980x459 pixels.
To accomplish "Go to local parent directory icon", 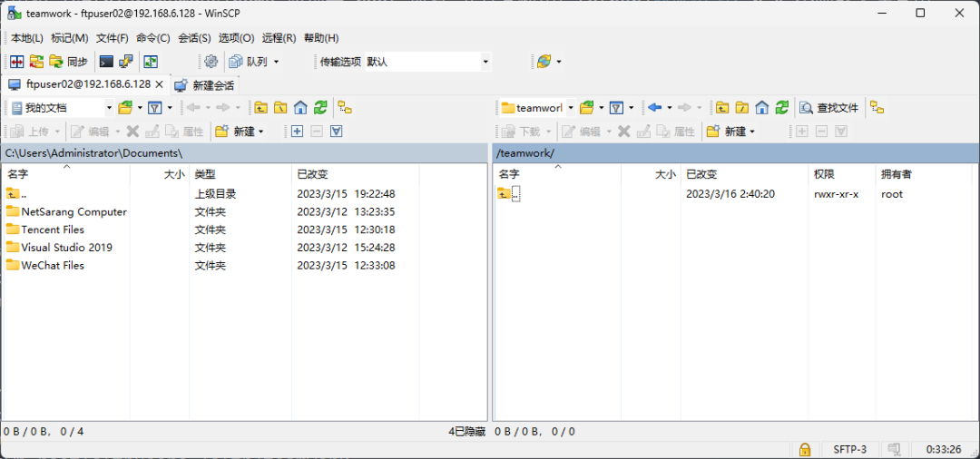I will [x=261, y=108].
